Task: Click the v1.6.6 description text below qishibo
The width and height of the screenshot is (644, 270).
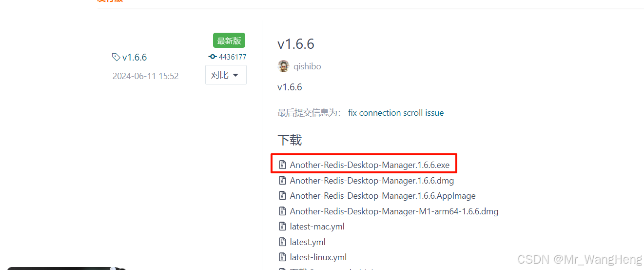Action: coord(290,87)
